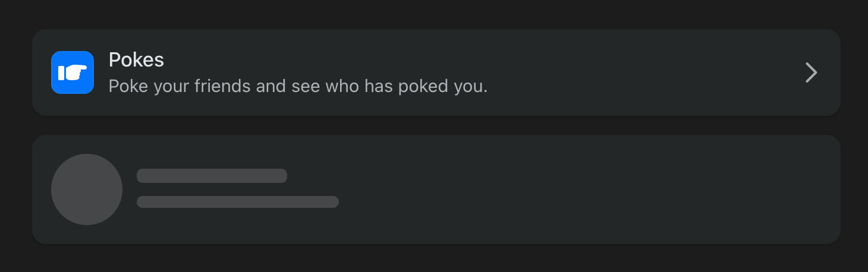Image resolution: width=868 pixels, height=272 pixels.
Task: Click the shorter upper placeholder bar
Action: (212, 176)
